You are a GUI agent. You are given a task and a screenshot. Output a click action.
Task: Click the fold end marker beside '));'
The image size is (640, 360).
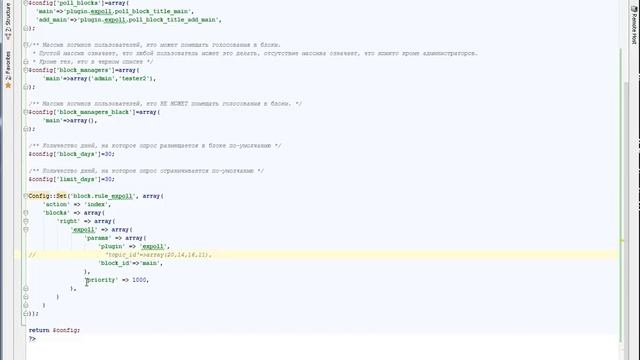coord(25,313)
